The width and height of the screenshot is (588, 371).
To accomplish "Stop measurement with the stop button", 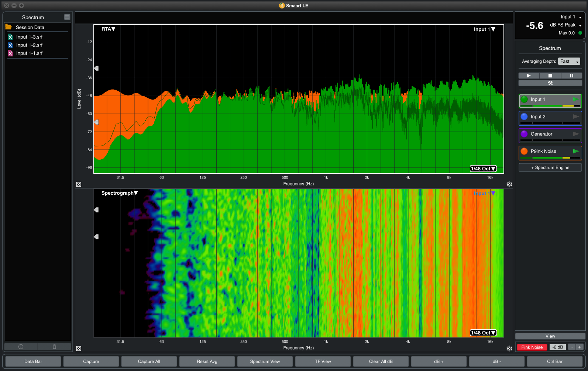I will 550,76.
